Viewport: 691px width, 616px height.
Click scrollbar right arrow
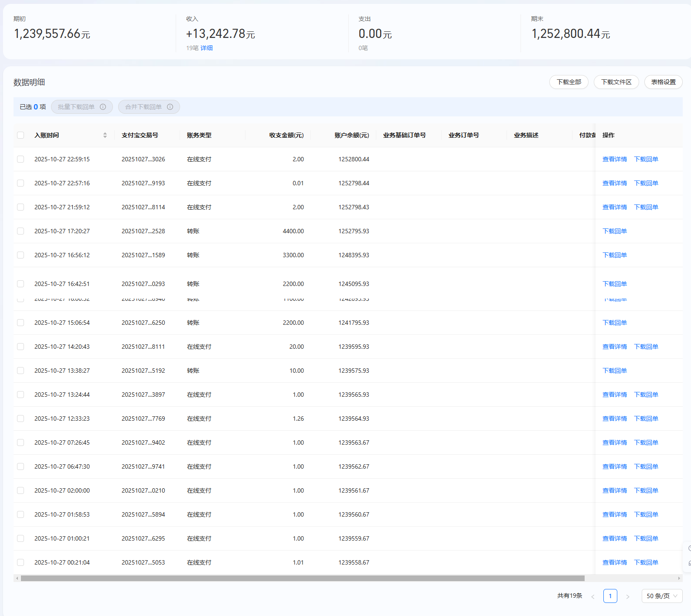coord(679,579)
